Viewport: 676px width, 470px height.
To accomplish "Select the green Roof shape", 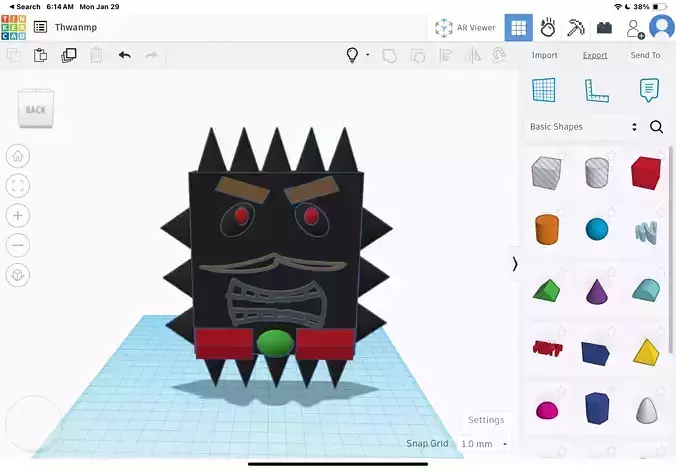I will [x=546, y=289].
